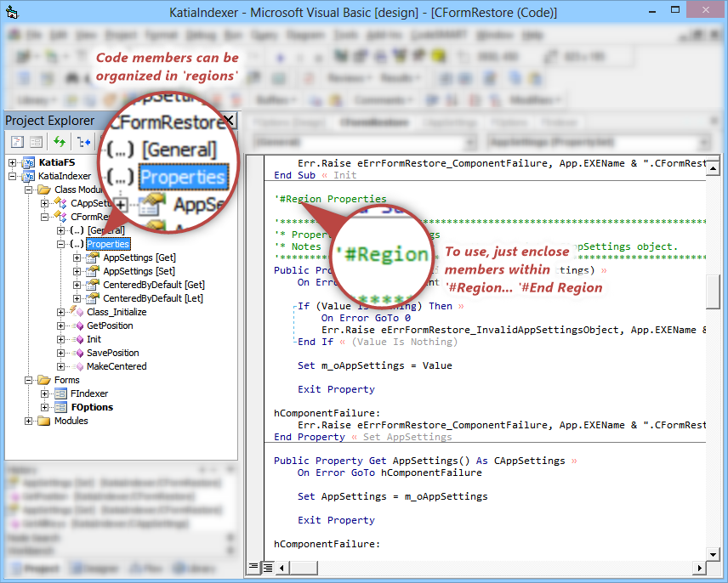Click the GetPosition method icon
This screenshot has height=583, width=728.
(79, 325)
